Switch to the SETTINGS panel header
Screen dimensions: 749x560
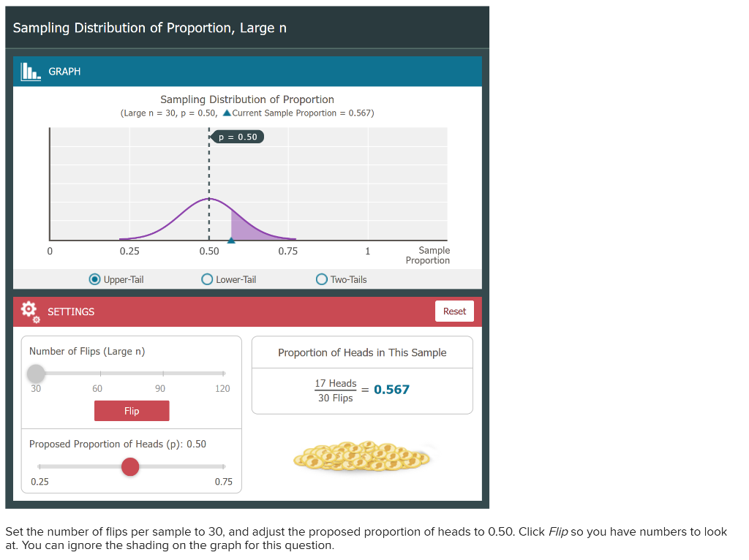point(71,311)
